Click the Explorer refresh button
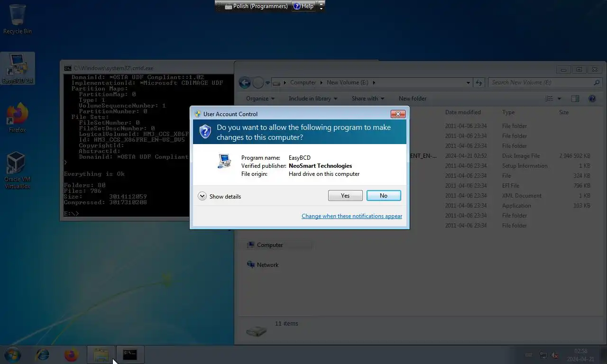 point(479,82)
